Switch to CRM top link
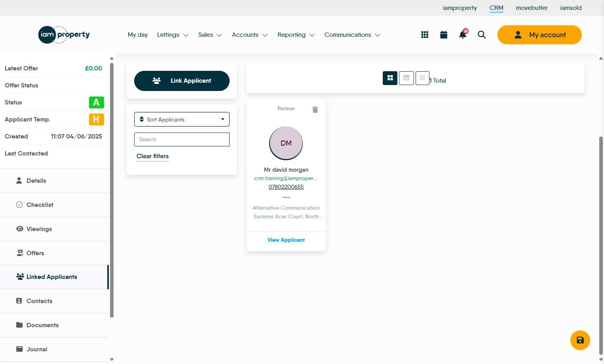The width and height of the screenshot is (604, 364). click(496, 8)
